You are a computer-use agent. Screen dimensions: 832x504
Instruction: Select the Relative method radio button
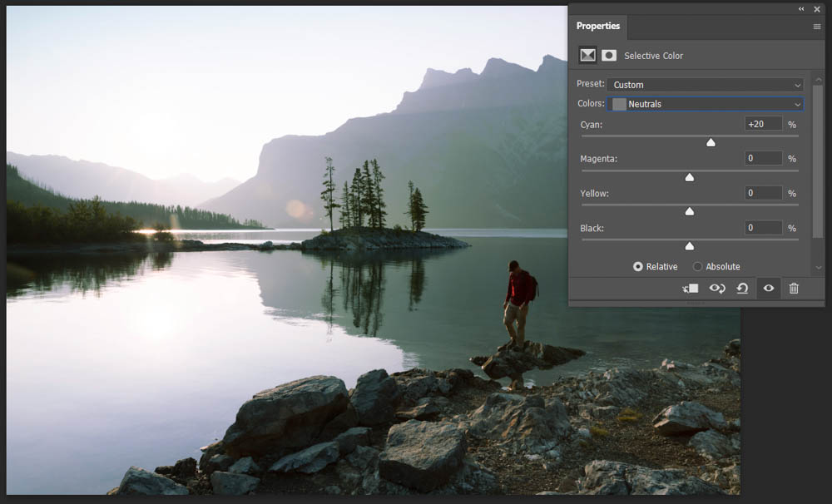click(638, 266)
